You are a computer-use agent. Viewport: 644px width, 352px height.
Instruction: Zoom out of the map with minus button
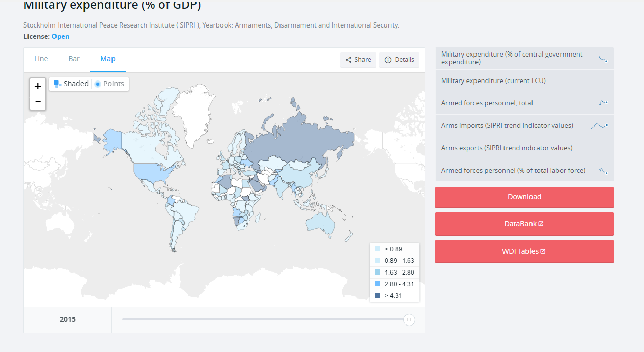click(38, 102)
